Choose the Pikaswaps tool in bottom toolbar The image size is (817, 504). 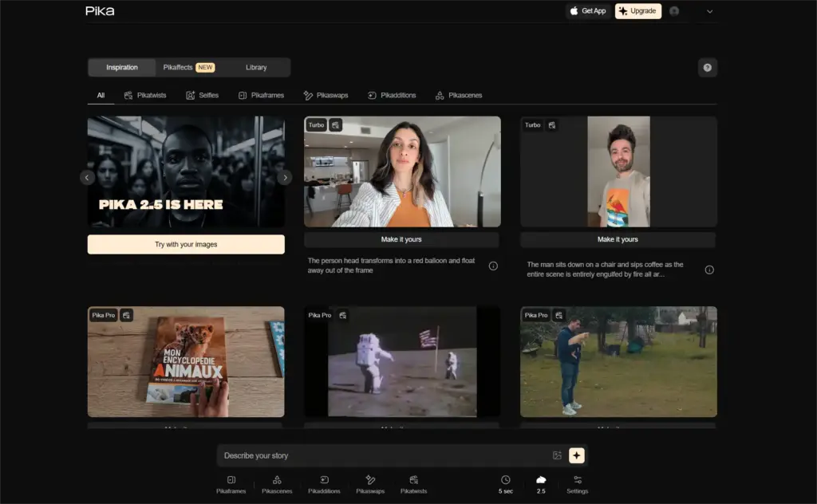click(370, 480)
